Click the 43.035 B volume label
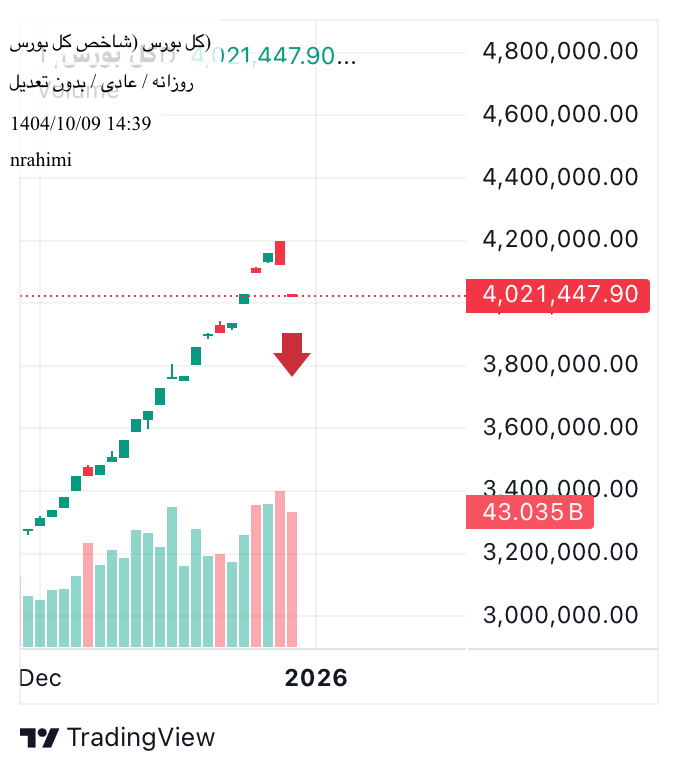The image size is (678, 774). click(530, 513)
